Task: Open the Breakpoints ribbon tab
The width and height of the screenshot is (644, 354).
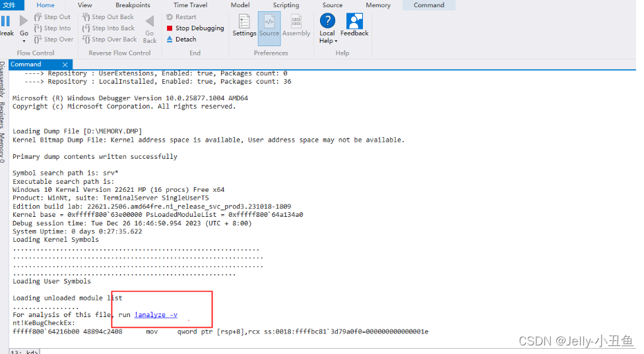Action: (133, 5)
